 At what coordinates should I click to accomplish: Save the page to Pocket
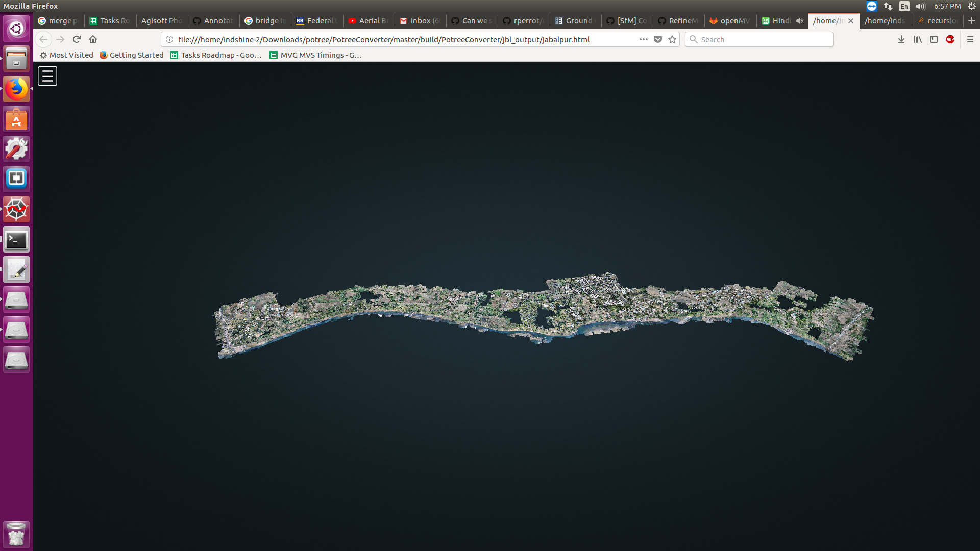658,39
